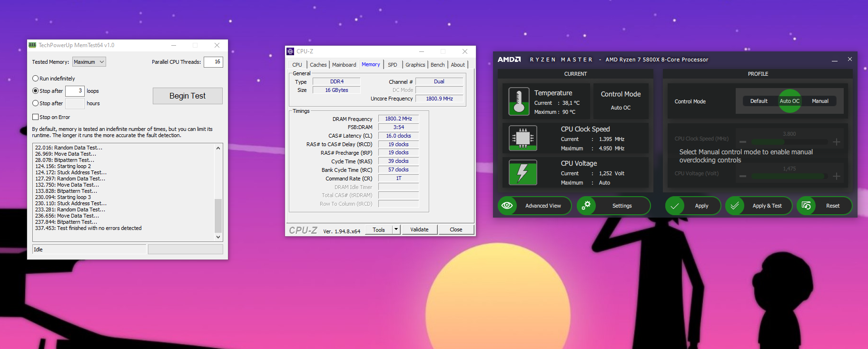Screen dimensions: 868x349
Task: Click 'Test finished with no errors detected' log line
Action: click(x=88, y=228)
